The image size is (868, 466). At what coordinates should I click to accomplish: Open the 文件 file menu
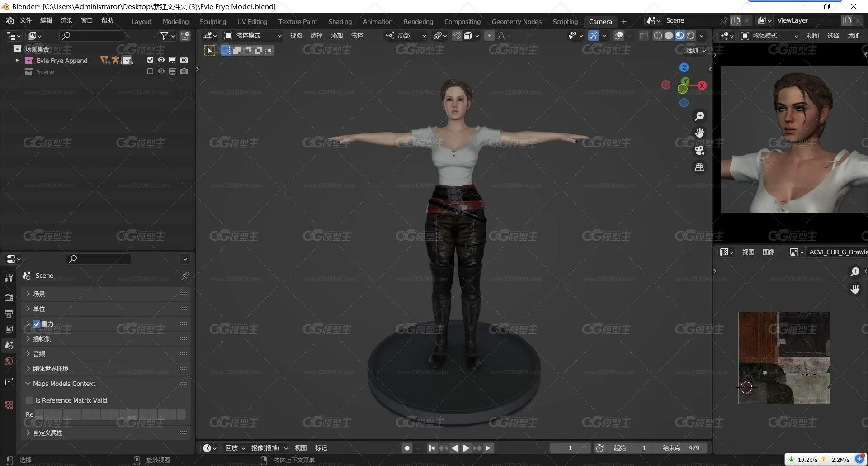coord(26,20)
